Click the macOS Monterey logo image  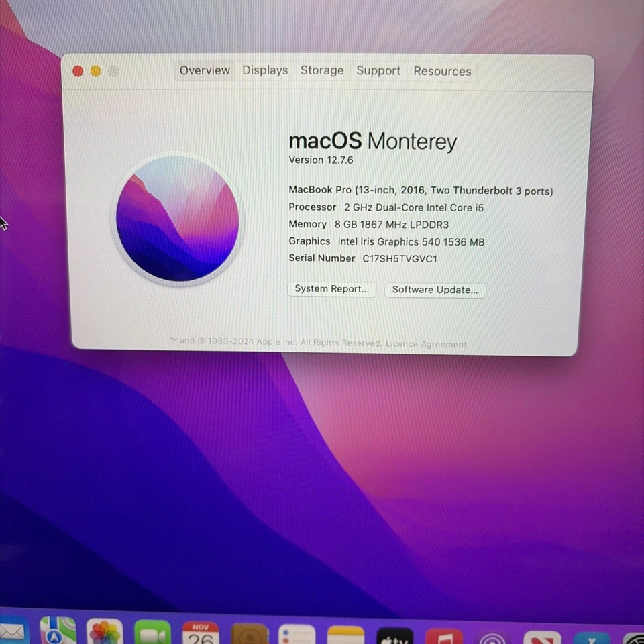point(177,219)
